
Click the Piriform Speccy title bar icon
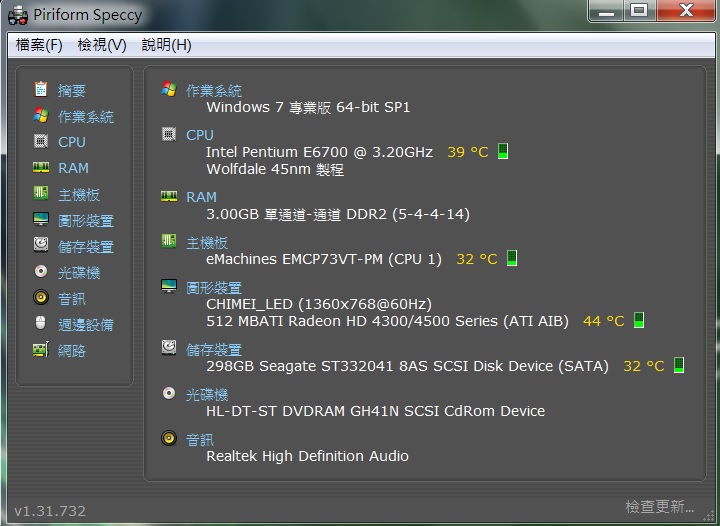tap(18, 15)
